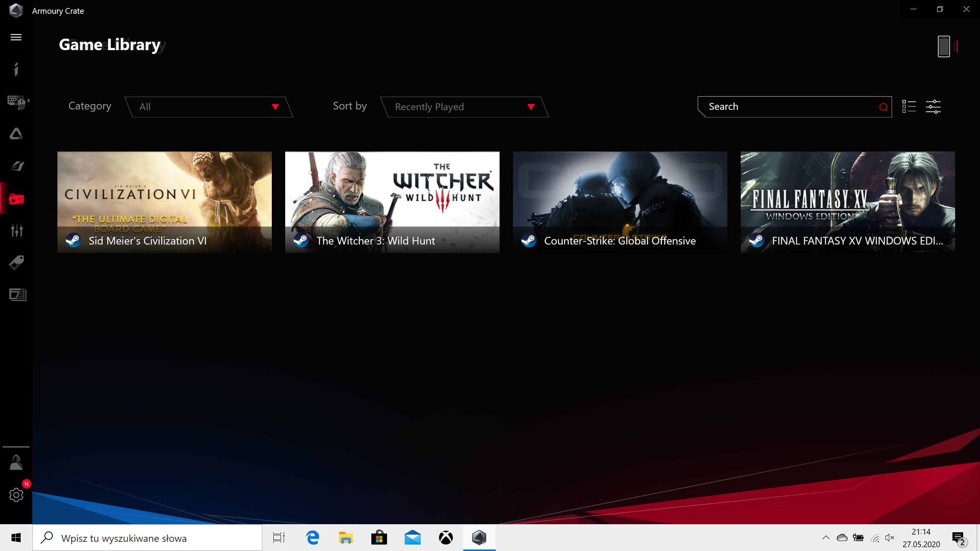The width and height of the screenshot is (980, 551).
Task: Click the red arrow on the Category dropdown
Action: pyautogui.click(x=275, y=107)
